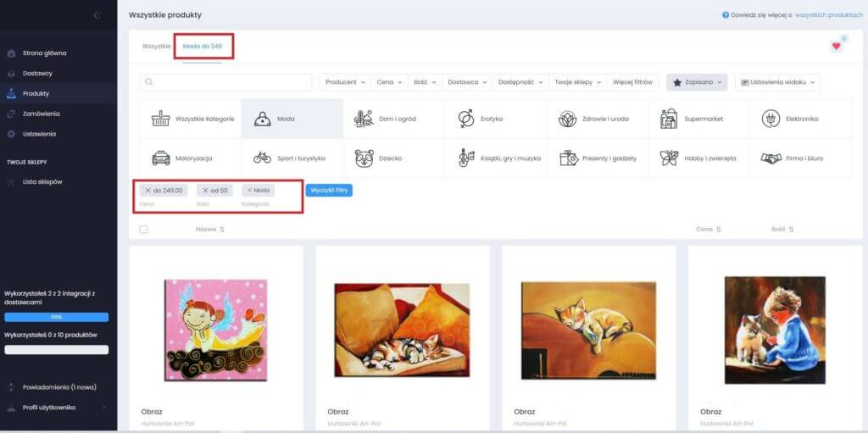
Task: Expand the Dostępność filter dropdown
Action: pyautogui.click(x=520, y=82)
